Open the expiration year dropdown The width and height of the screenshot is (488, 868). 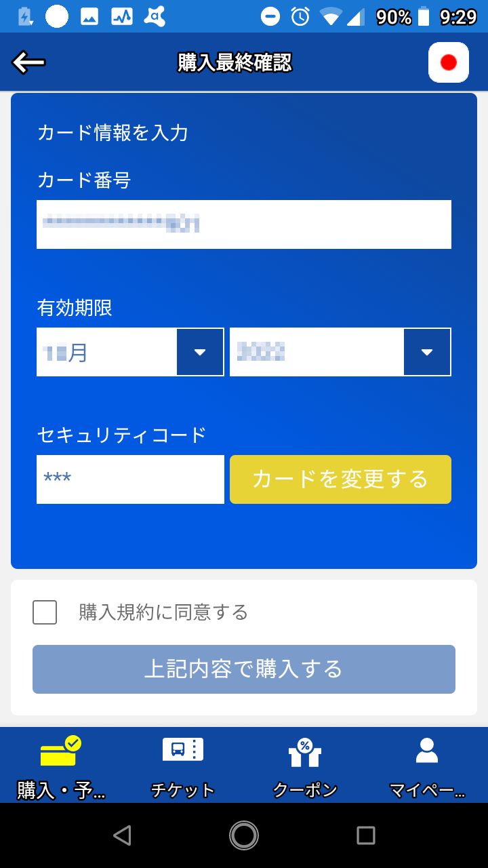[x=317, y=352]
